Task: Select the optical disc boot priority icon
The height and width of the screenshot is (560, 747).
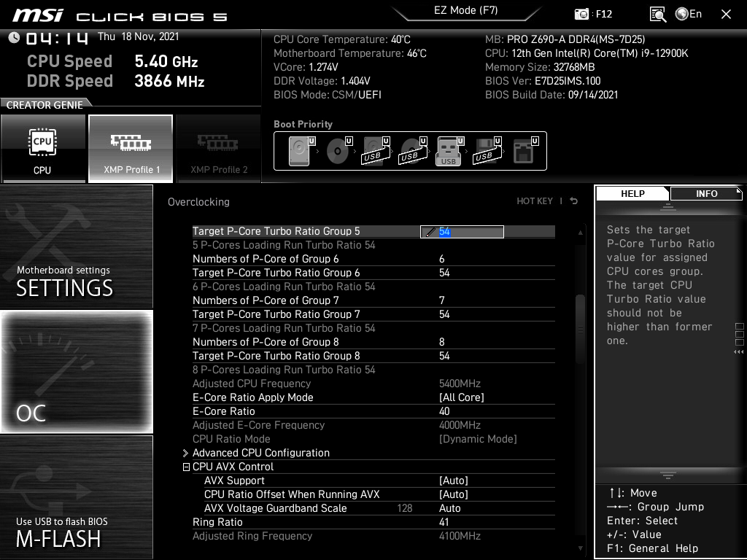Action: tap(338, 150)
